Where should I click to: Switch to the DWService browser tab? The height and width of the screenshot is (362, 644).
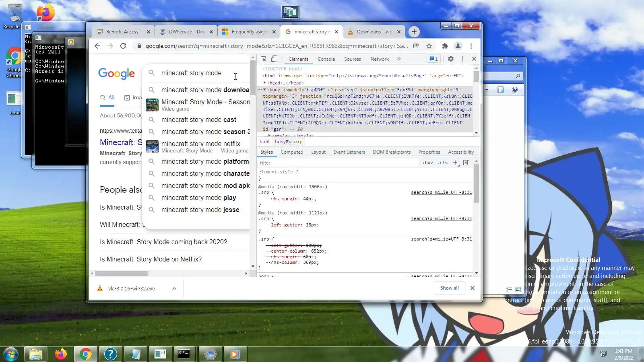[187, 32]
